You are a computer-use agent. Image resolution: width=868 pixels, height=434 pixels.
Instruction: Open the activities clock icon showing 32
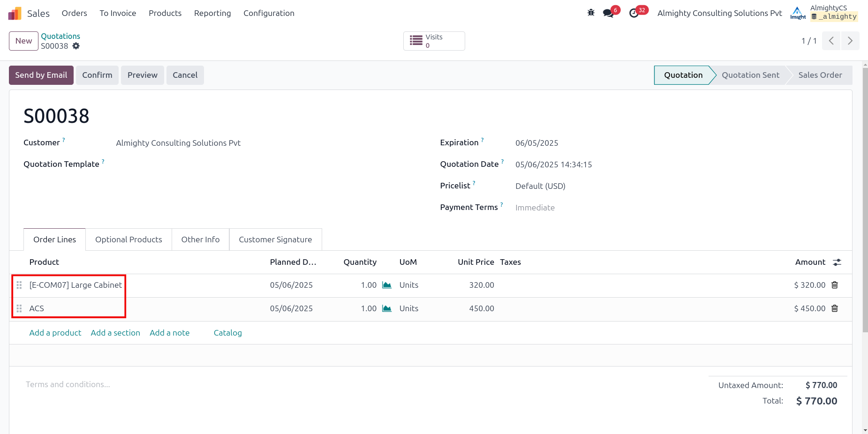tap(635, 13)
